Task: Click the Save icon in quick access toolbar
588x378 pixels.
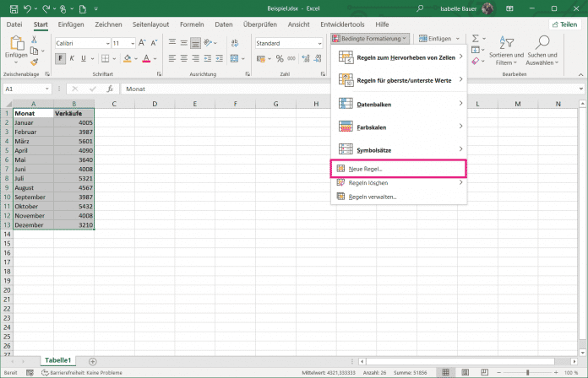Action: coord(14,8)
